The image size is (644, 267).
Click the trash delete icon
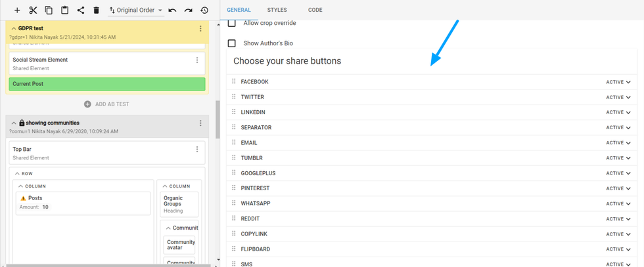[96, 10]
